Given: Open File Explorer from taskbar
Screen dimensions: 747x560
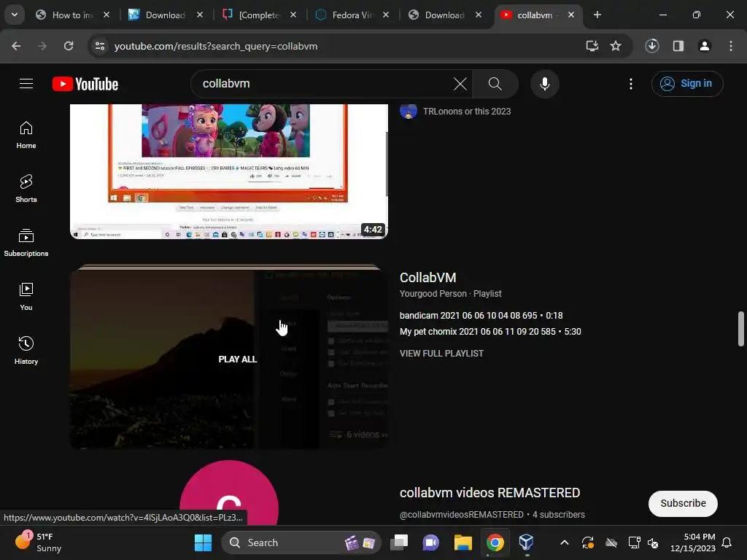Looking at the screenshot, I should point(463,542).
